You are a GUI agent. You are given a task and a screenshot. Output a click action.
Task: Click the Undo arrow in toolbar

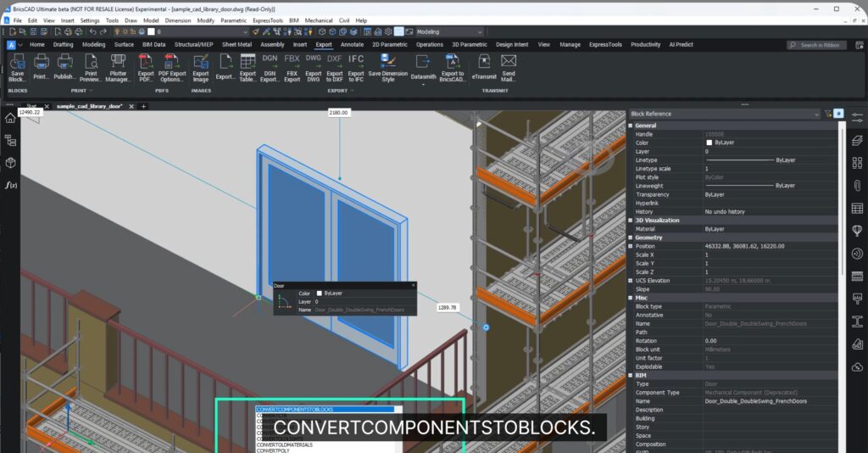93,31
